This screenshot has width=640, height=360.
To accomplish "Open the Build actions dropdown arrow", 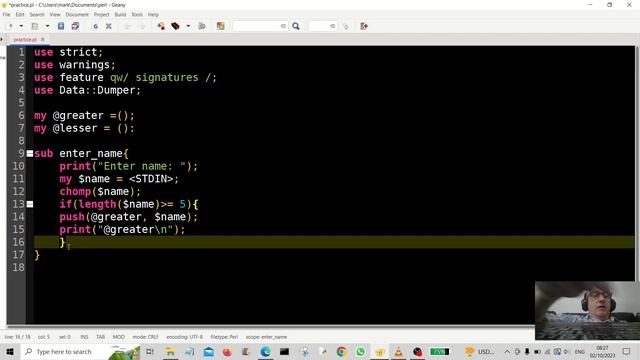I will pyautogui.click(x=188, y=26).
